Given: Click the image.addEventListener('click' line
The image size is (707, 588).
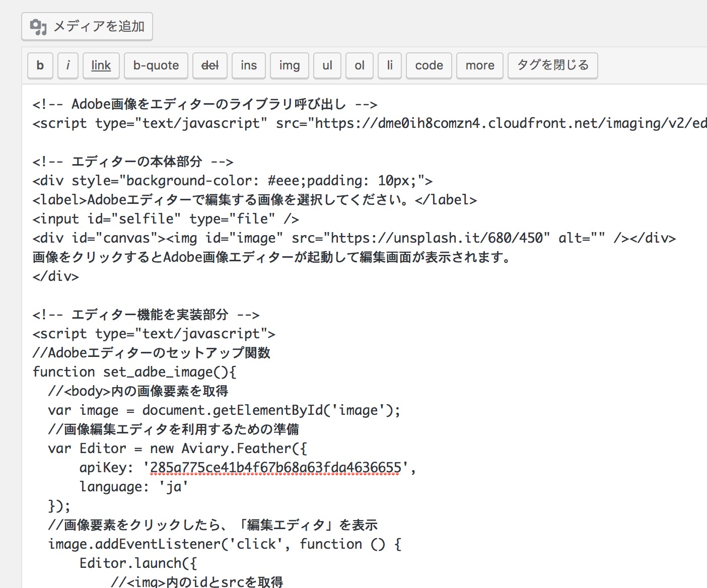Looking at the screenshot, I should click(x=225, y=544).
